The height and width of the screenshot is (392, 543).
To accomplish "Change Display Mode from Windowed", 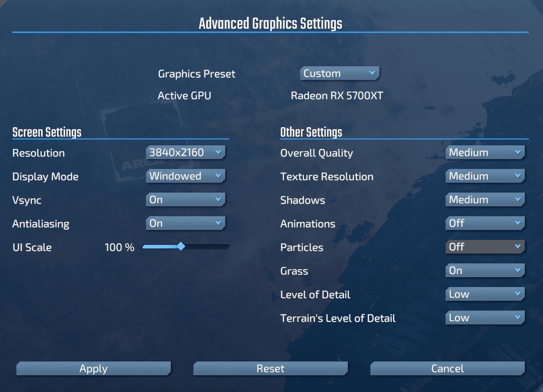I will pos(185,176).
